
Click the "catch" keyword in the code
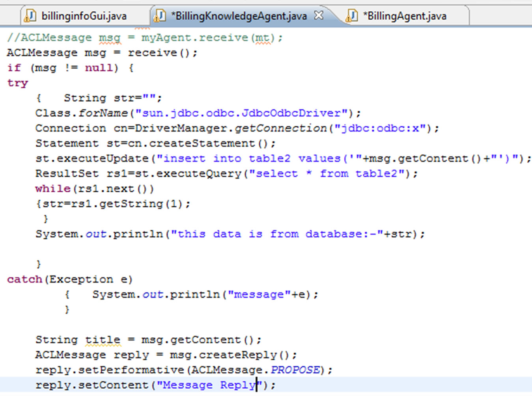pyautogui.click(x=24, y=279)
